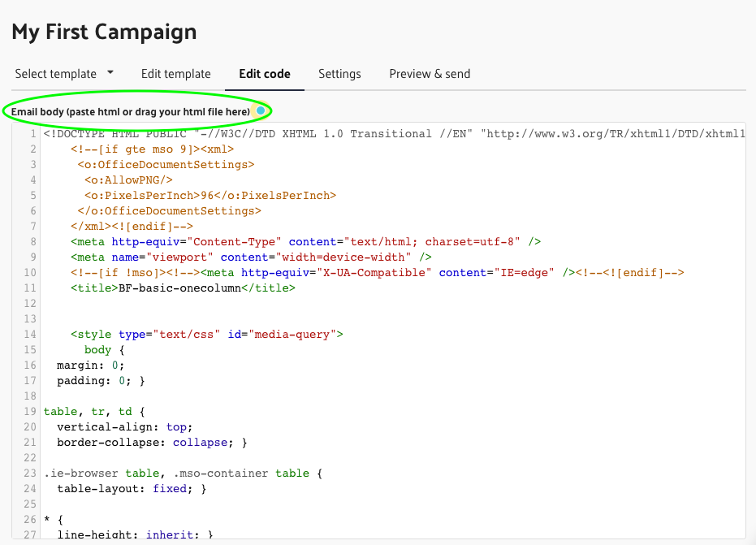The height and width of the screenshot is (545, 756).
Task: Click the PixelsPerInch 96 code line
Action: [x=210, y=196]
